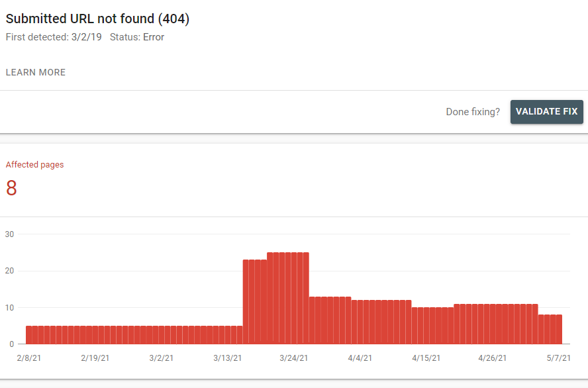Click the VALIDATE FIX button
The width and height of the screenshot is (588, 388).
[x=546, y=112]
